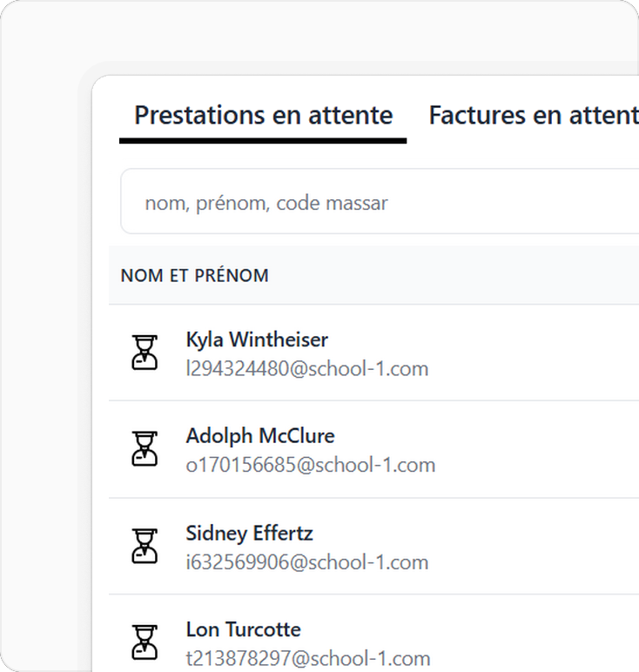This screenshot has height=672, width=639.
Task: Focus the nom, prénom, code massar search field
Action: pos(380,201)
